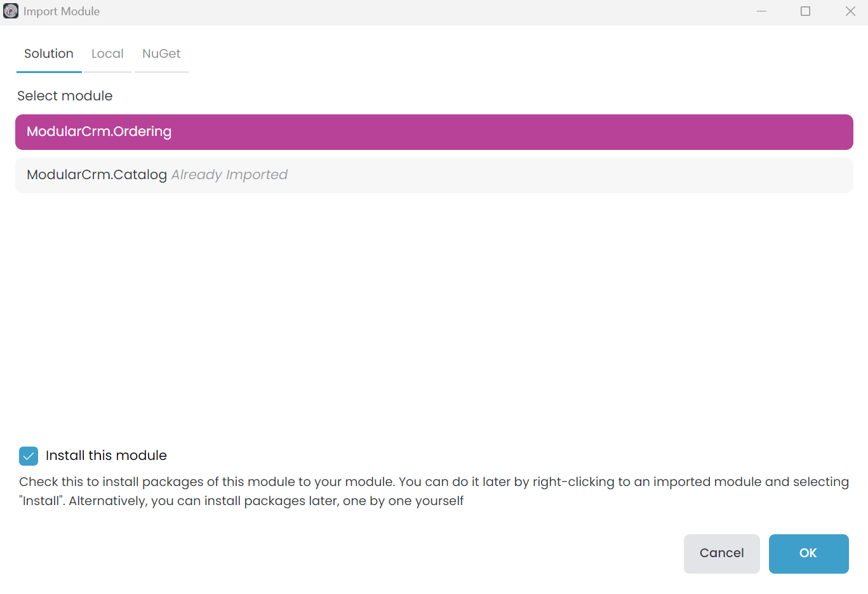
Task: Maximize the Import Module window
Action: (x=805, y=11)
